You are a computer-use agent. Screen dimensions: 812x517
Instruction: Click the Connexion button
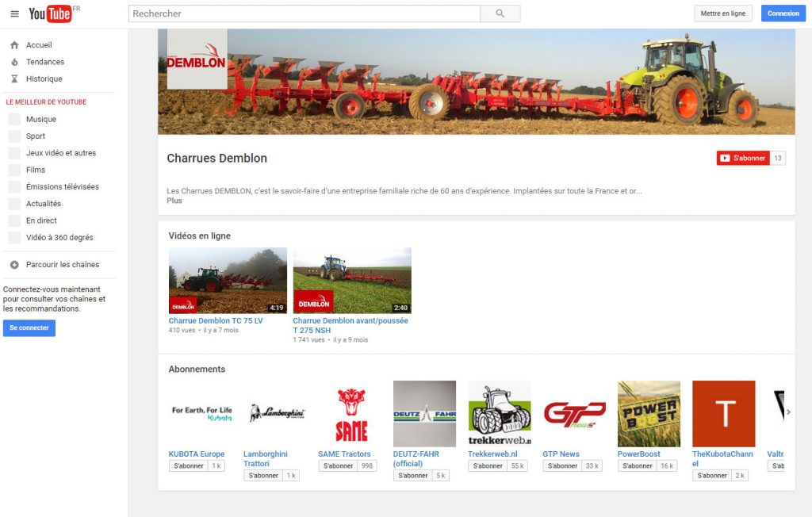pyautogui.click(x=783, y=13)
